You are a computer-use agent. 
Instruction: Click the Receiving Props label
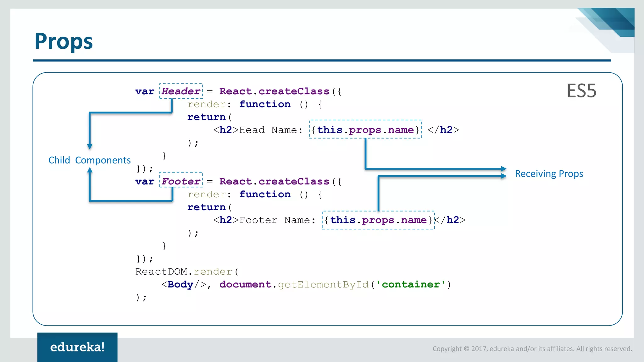tap(549, 174)
